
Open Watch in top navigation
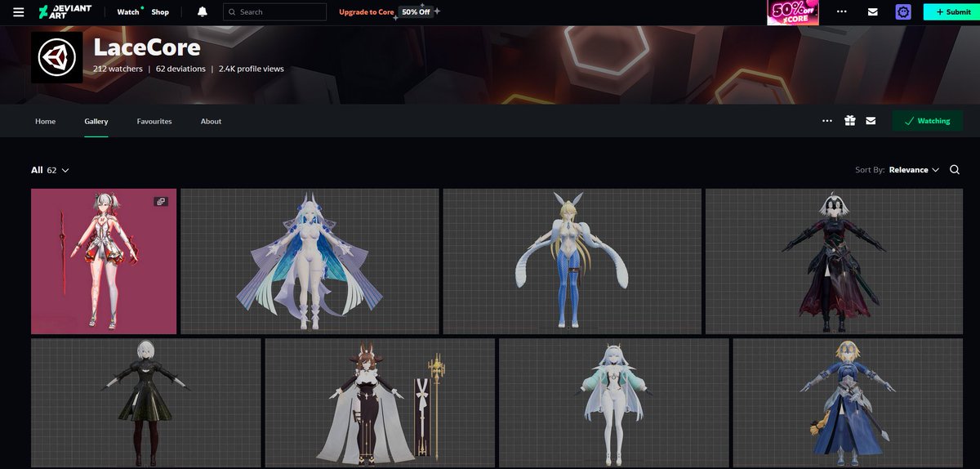[x=128, y=12]
